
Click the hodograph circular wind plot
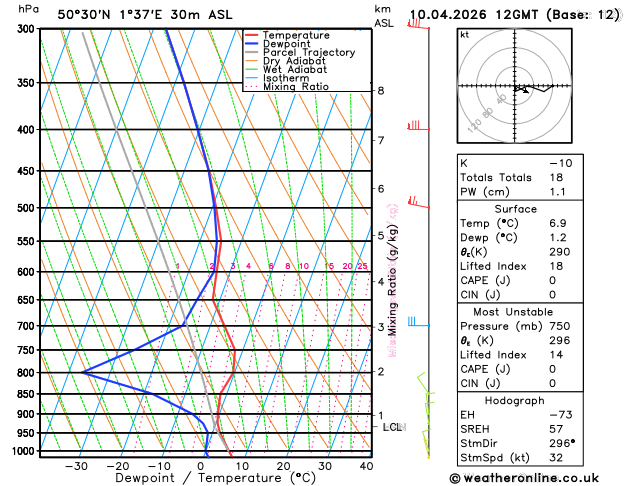[x=515, y=86]
